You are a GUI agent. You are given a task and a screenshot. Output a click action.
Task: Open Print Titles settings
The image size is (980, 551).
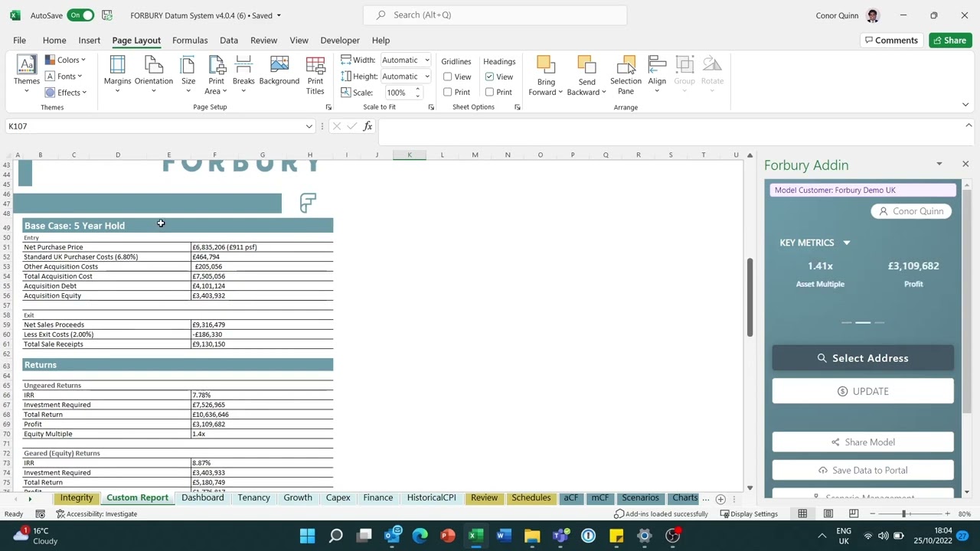pos(315,74)
